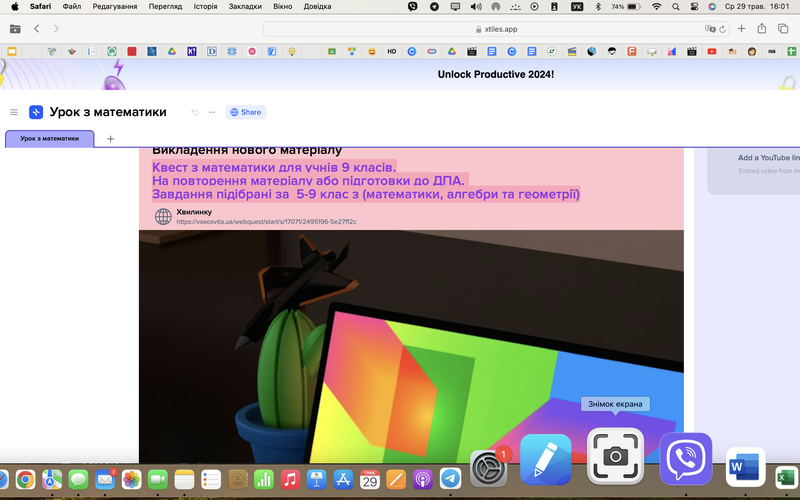Screen dimensions: 800x500
Task: Add a new page tab with plus
Action: coord(110,138)
